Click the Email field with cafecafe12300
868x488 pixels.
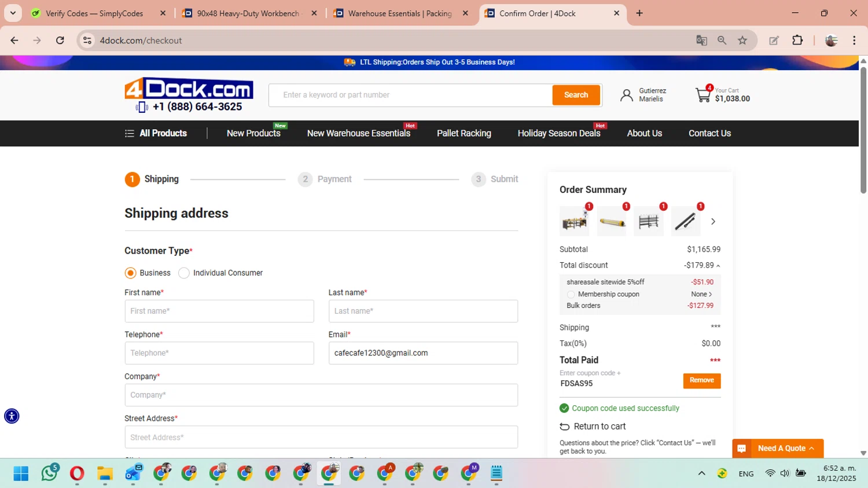pos(423,353)
